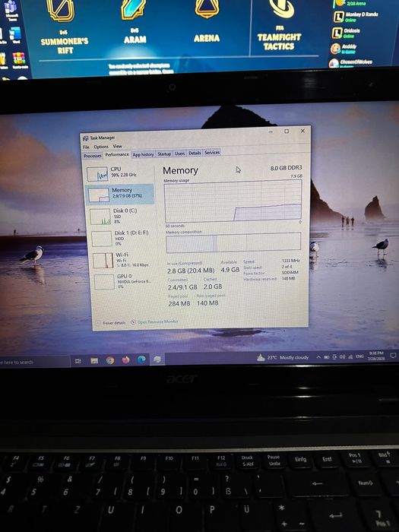399x532 pixels.
Task: Click the 4.9 GB Available value
Action: 230,270
